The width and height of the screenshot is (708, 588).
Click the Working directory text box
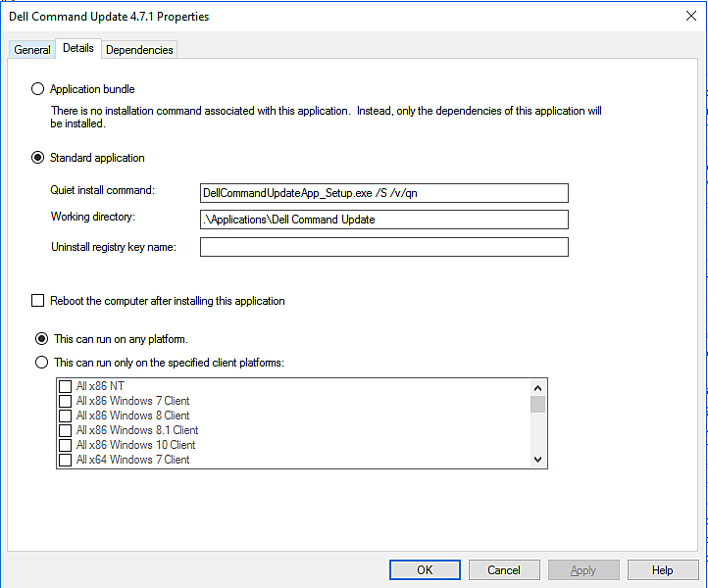[383, 220]
